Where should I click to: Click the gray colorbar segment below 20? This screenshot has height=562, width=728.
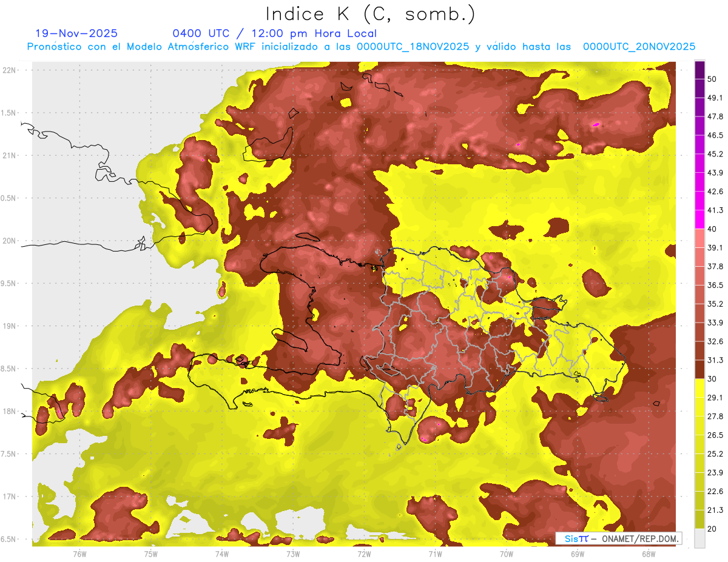tap(700, 538)
